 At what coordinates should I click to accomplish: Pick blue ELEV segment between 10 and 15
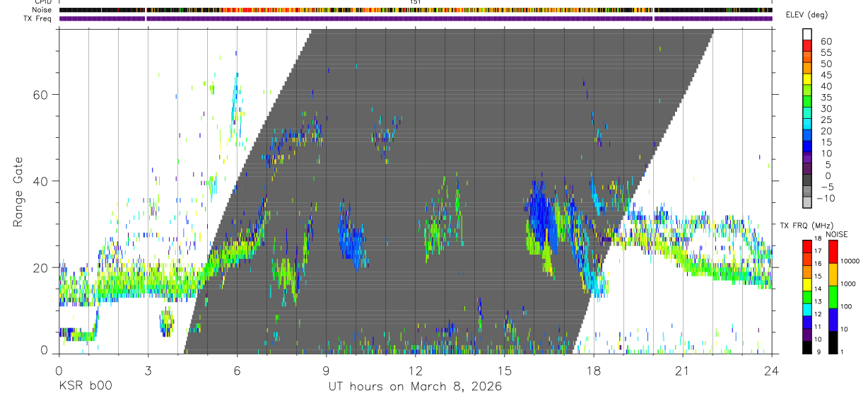click(x=807, y=145)
